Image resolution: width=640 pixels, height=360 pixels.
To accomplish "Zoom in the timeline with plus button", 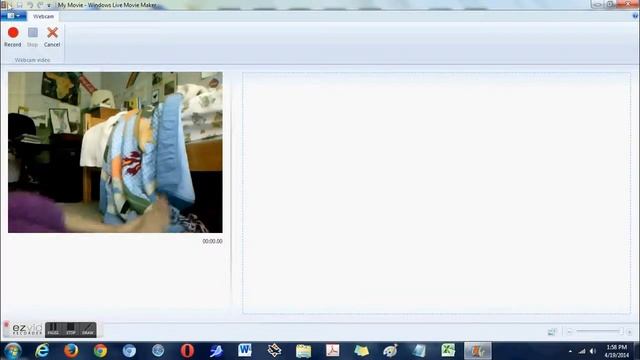I will click(x=629, y=332).
